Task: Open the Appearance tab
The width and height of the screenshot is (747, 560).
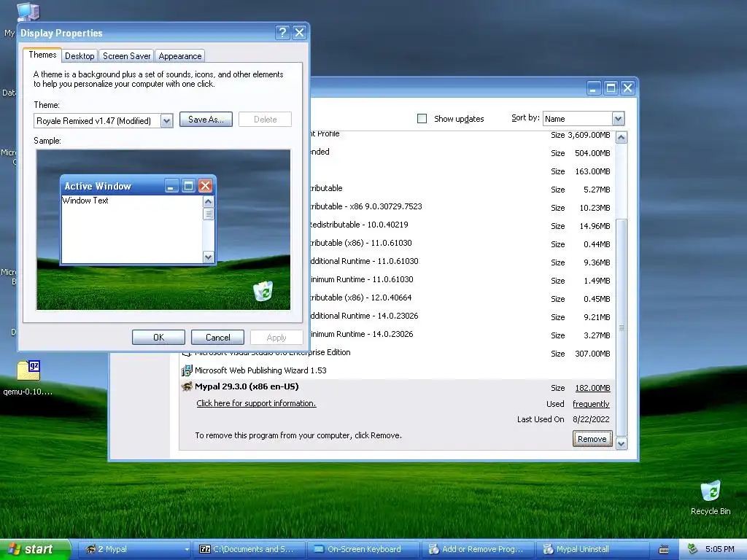Action: point(179,55)
